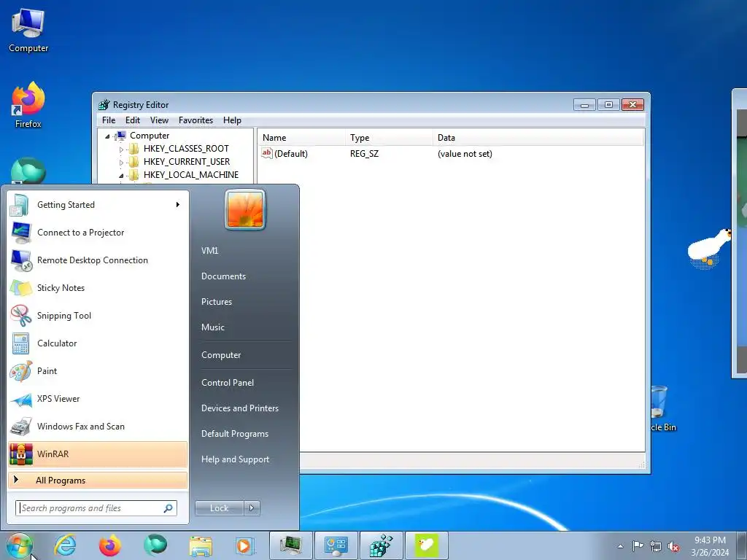Collapse HKEY_LOCAL_MACHINE tree arrow
Viewport: 747px width, 560px height.
122,175
